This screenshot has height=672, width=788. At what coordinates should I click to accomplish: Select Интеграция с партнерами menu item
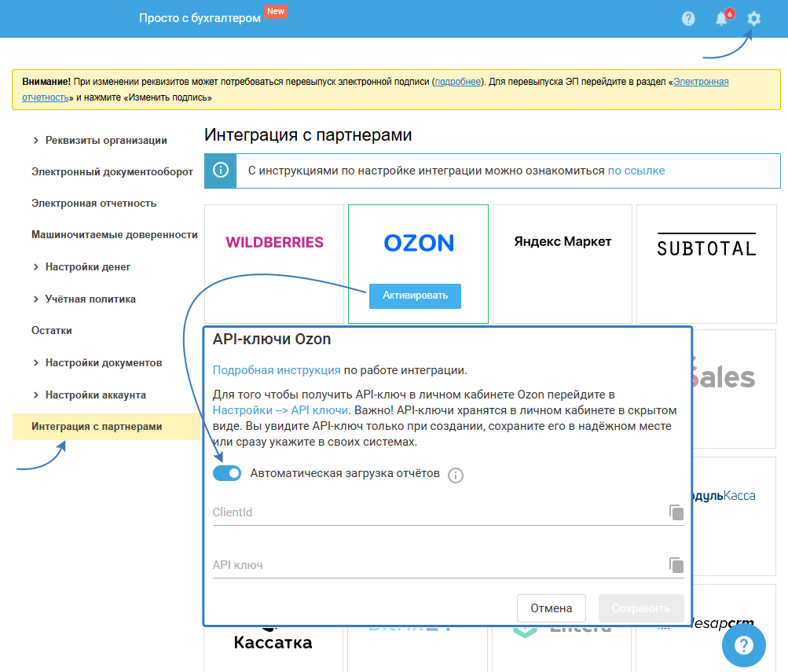107,427
